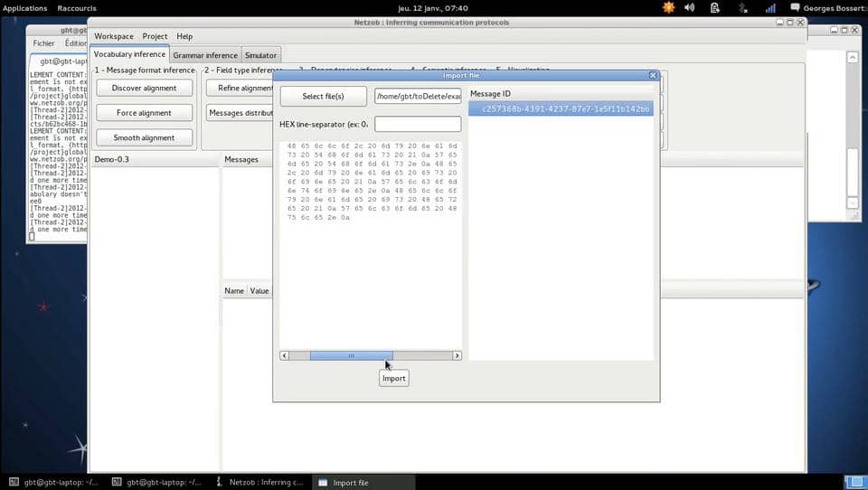Click right arrow of hex view scrollbar
Viewport: 868px width, 490px height.
[x=457, y=355]
